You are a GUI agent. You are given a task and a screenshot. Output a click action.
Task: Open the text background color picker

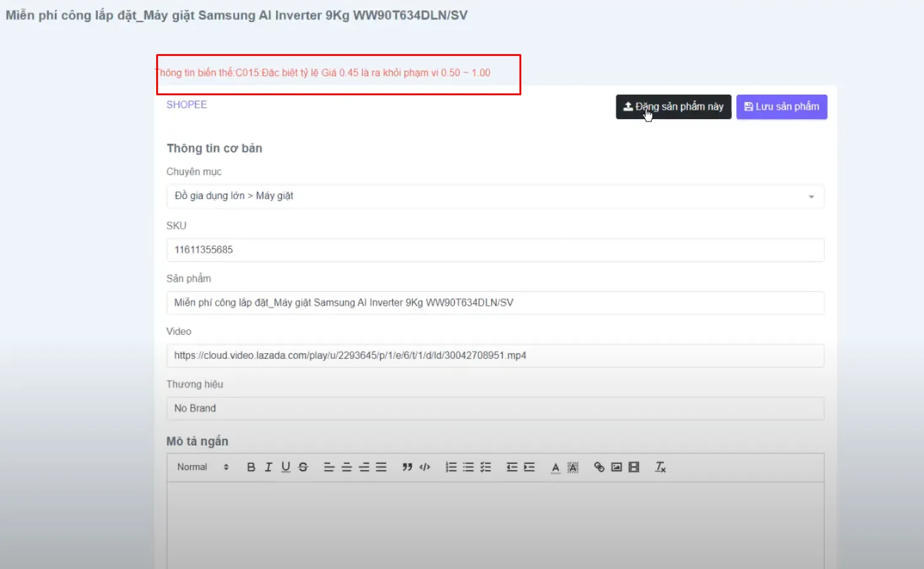click(573, 468)
